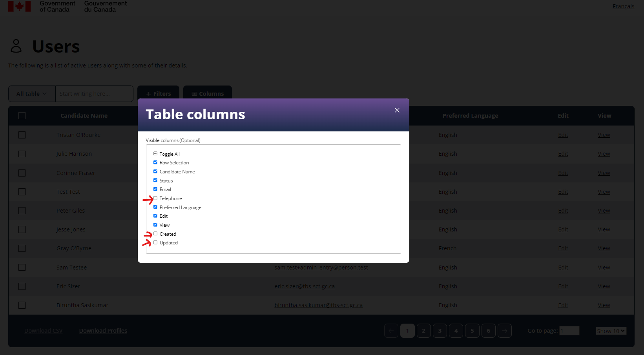Open the Columns grid icon
The width and height of the screenshot is (644, 355).
[x=194, y=93]
